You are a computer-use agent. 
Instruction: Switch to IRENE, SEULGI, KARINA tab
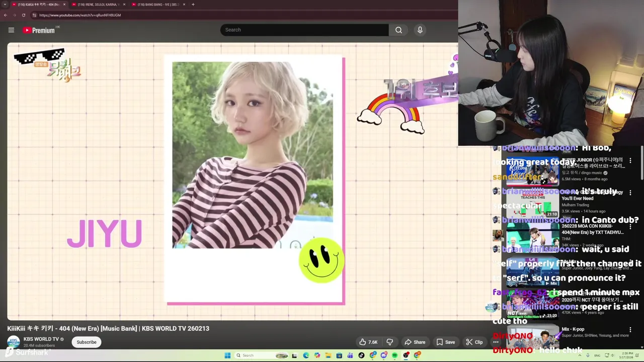point(98,4)
